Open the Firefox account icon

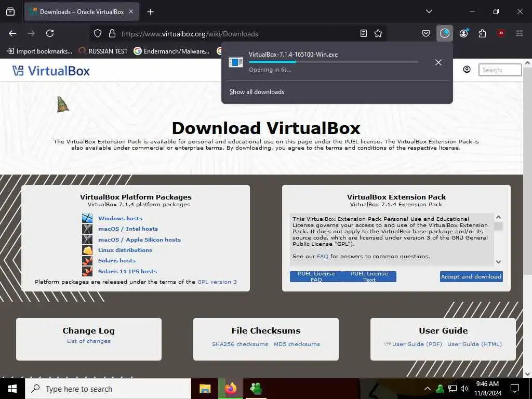coord(463,33)
